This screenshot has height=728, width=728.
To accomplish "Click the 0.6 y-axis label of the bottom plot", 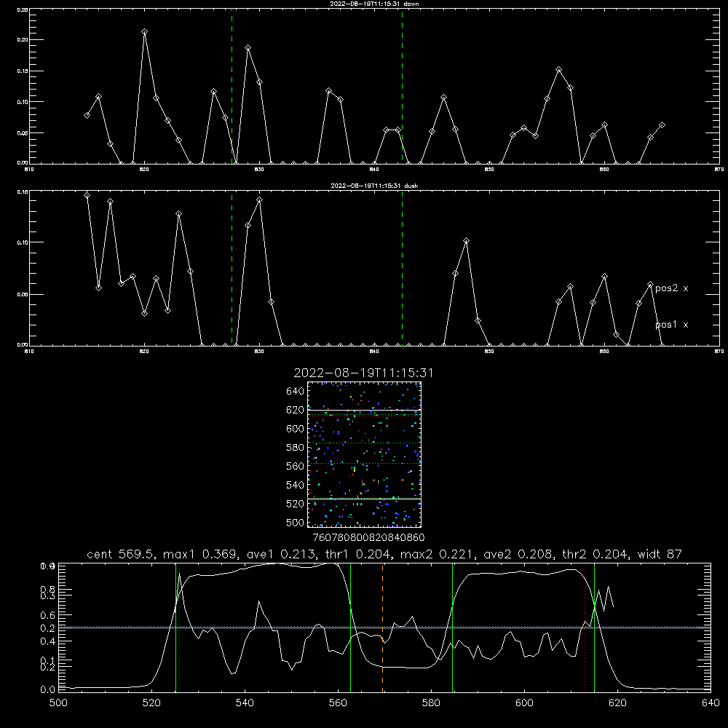I will (48, 615).
